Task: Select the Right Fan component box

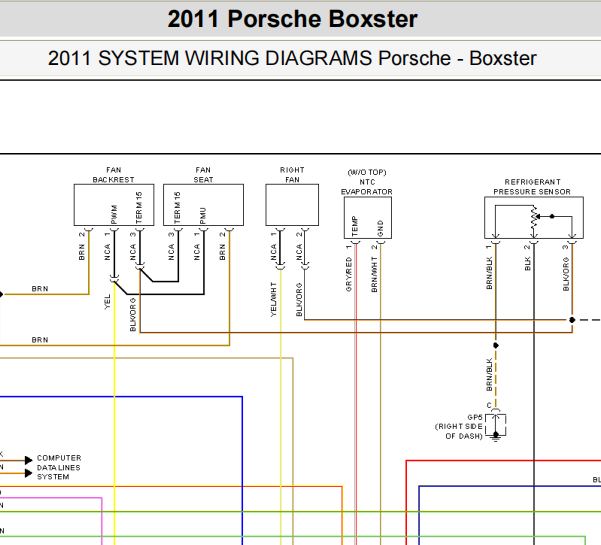Action: [x=292, y=205]
